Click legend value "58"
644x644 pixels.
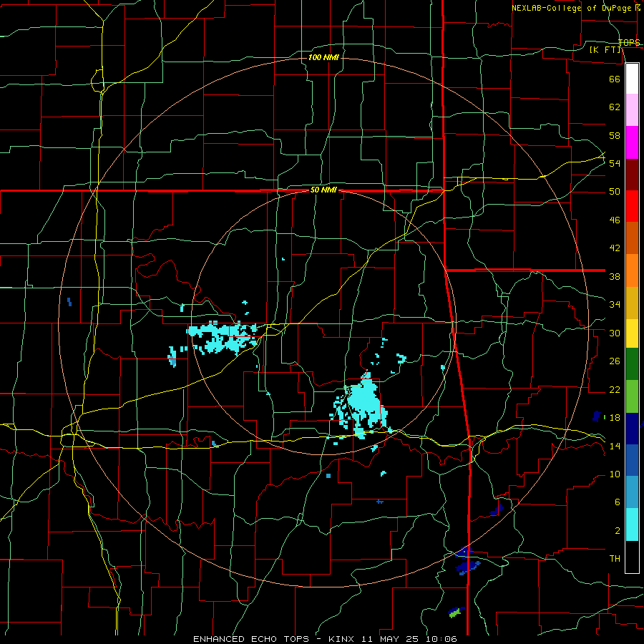(615, 135)
